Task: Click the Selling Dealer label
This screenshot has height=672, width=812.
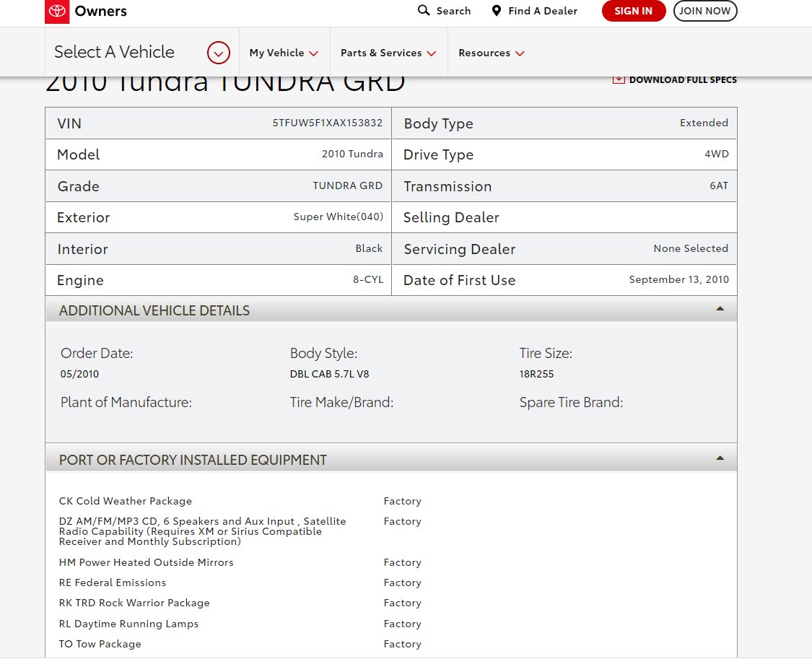Action: (451, 217)
